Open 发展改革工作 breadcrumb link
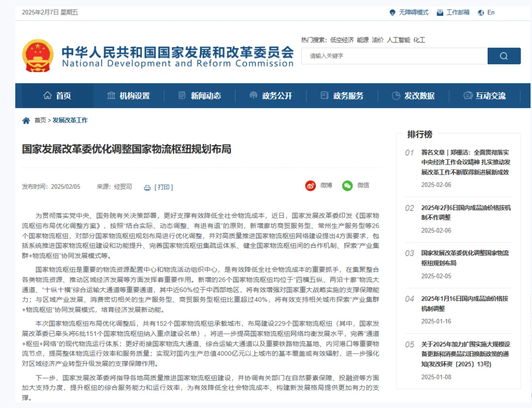Screen dimensions: 532x408 coord(70,121)
